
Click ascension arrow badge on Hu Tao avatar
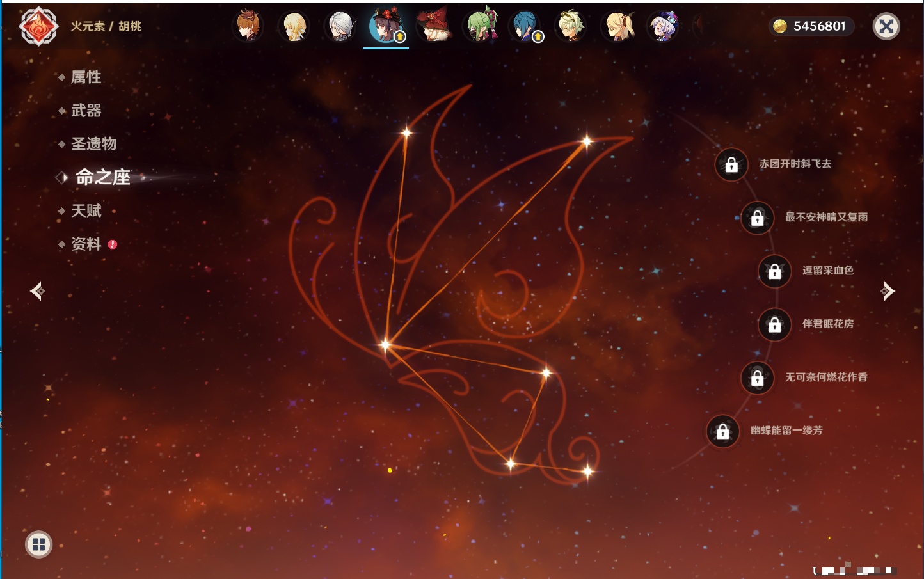pyautogui.click(x=400, y=37)
